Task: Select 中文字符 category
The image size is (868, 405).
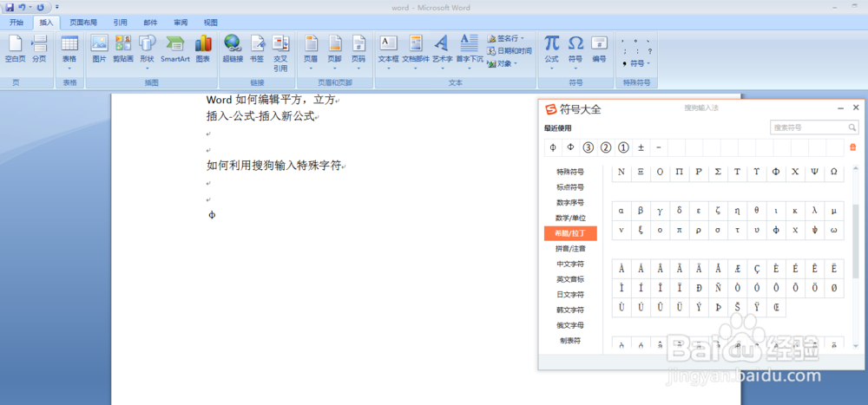Action: point(570,264)
